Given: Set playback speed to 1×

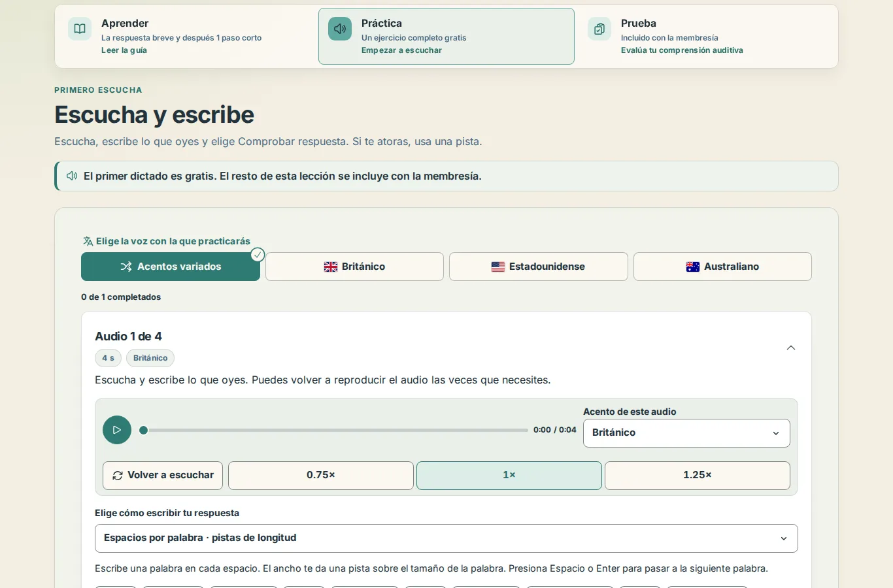Looking at the screenshot, I should 509,476.
